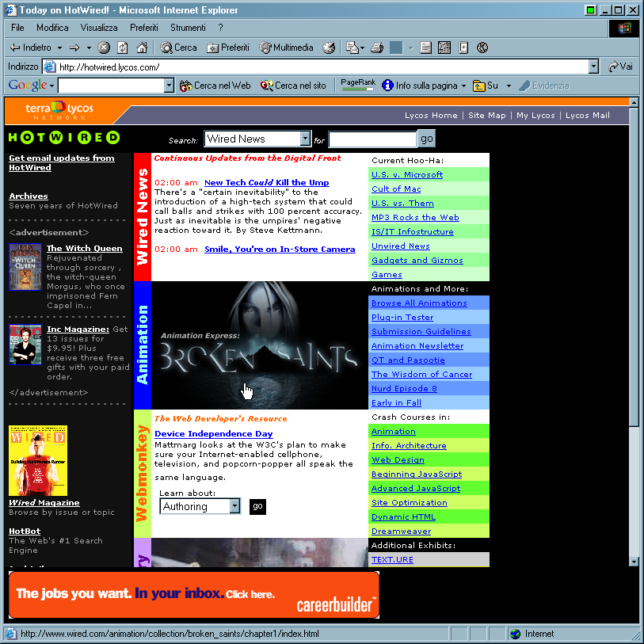Image resolution: width=644 pixels, height=644 pixels.
Task: Open the Strumenti menu
Action: (188, 28)
